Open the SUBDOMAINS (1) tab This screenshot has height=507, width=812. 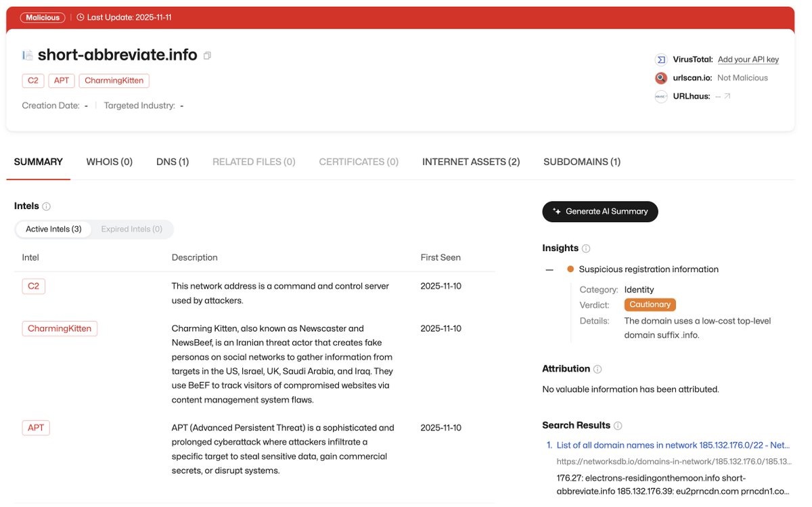582,162
